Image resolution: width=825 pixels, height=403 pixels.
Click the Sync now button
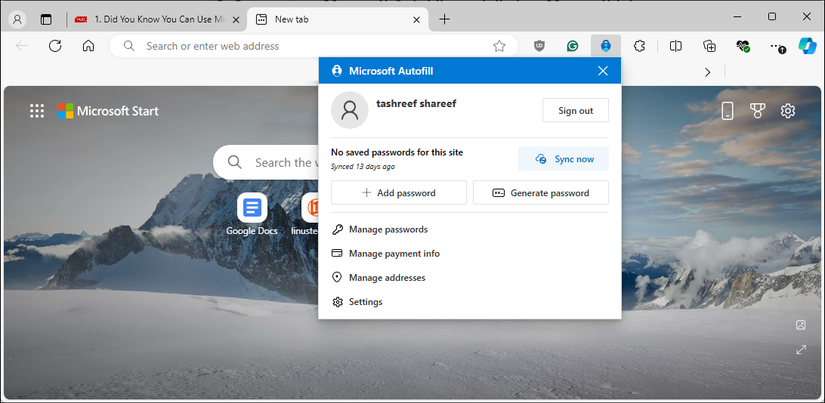(x=564, y=159)
